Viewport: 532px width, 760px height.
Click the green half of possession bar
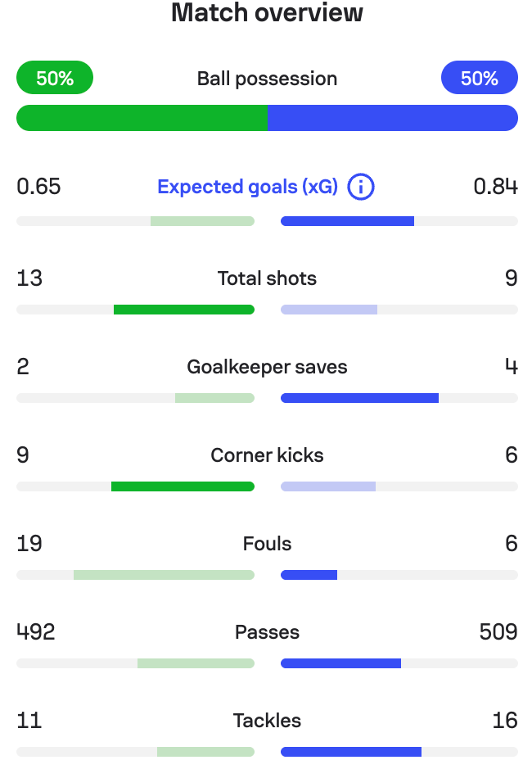(142, 118)
